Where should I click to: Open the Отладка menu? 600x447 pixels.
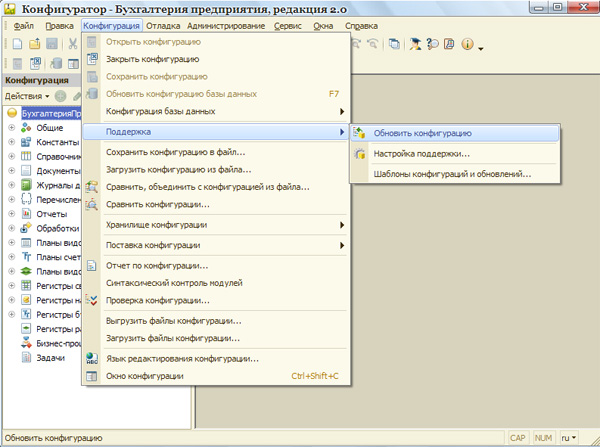pyautogui.click(x=163, y=26)
